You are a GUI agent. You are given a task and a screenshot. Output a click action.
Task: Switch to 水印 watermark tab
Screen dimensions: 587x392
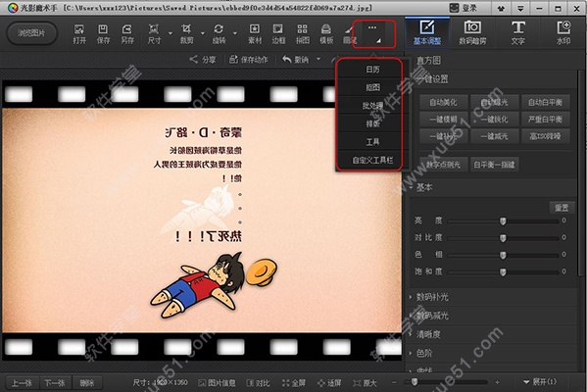(563, 33)
